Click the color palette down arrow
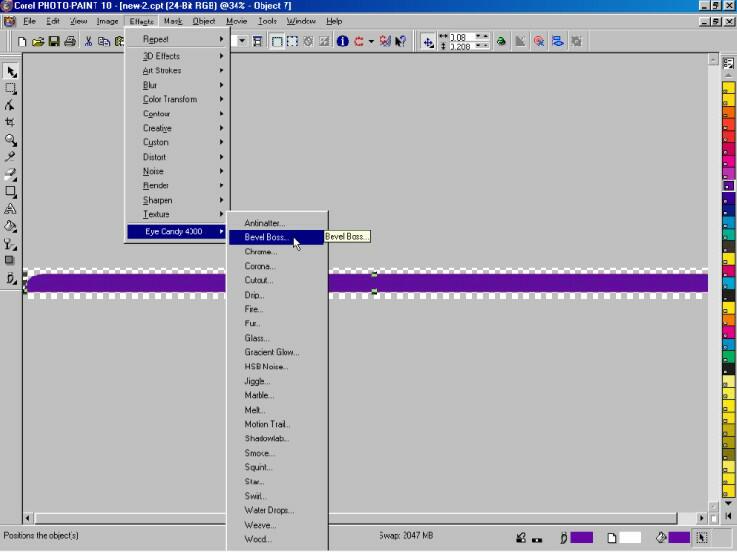Screen dimensions: 737x552 [x=729, y=503]
